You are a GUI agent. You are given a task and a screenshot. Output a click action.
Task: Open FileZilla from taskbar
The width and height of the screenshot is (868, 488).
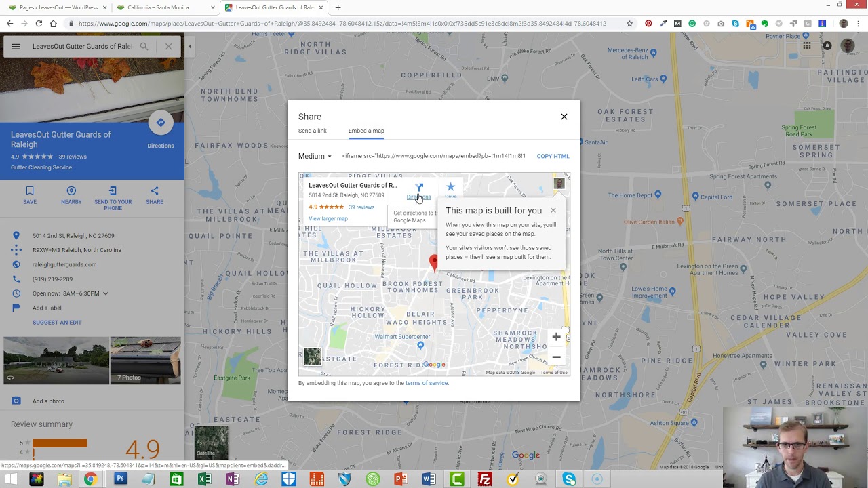485,479
